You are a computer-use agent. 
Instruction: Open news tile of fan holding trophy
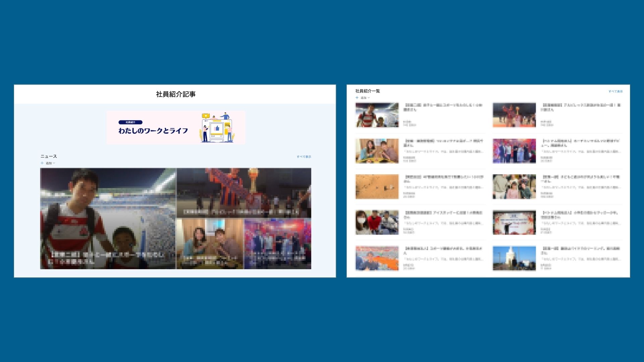[244, 193]
